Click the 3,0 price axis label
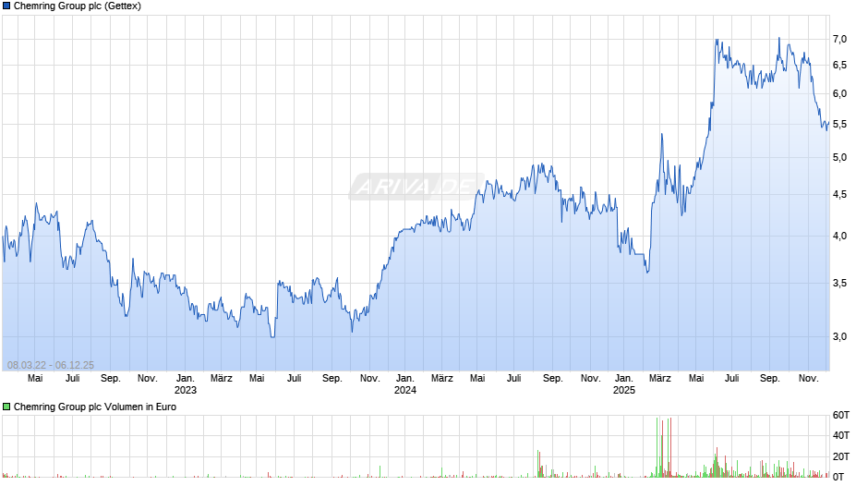Viewport: 868px width, 486px height. click(839, 337)
